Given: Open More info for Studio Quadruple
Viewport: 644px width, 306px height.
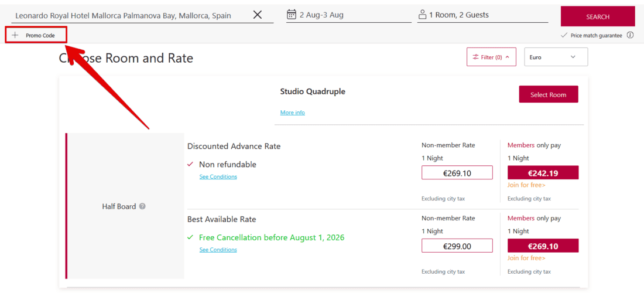Looking at the screenshot, I should [292, 113].
